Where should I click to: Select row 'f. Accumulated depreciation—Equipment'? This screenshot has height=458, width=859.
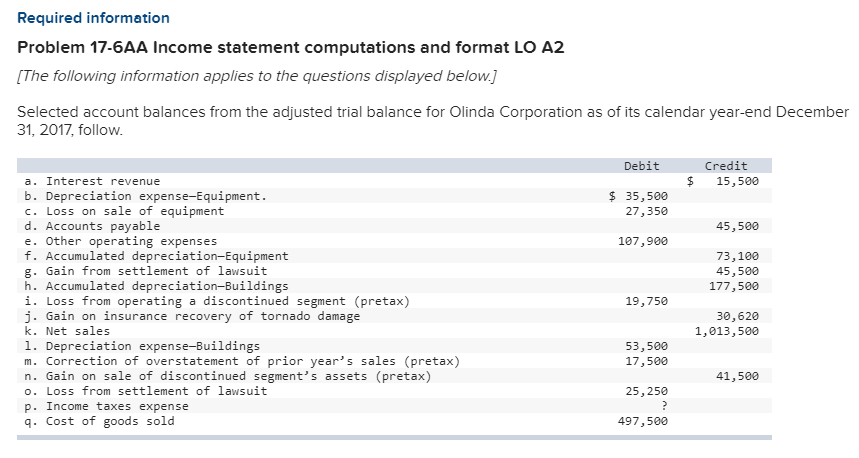(394, 256)
